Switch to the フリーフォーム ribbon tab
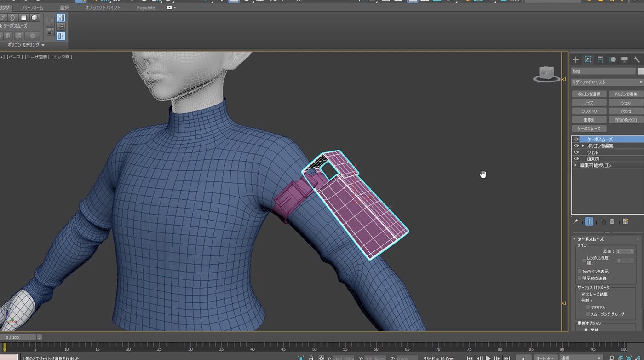 click(x=32, y=8)
